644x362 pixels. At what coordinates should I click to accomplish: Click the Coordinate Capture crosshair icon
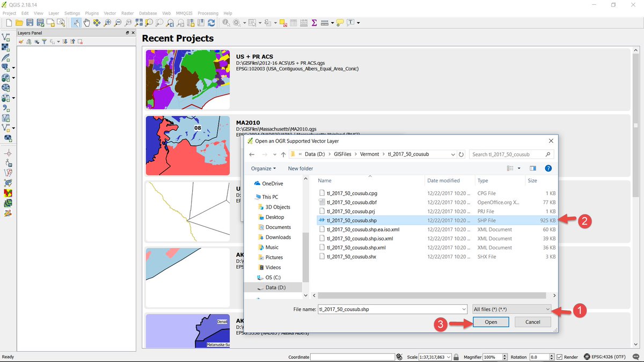pyautogui.click(x=8, y=153)
